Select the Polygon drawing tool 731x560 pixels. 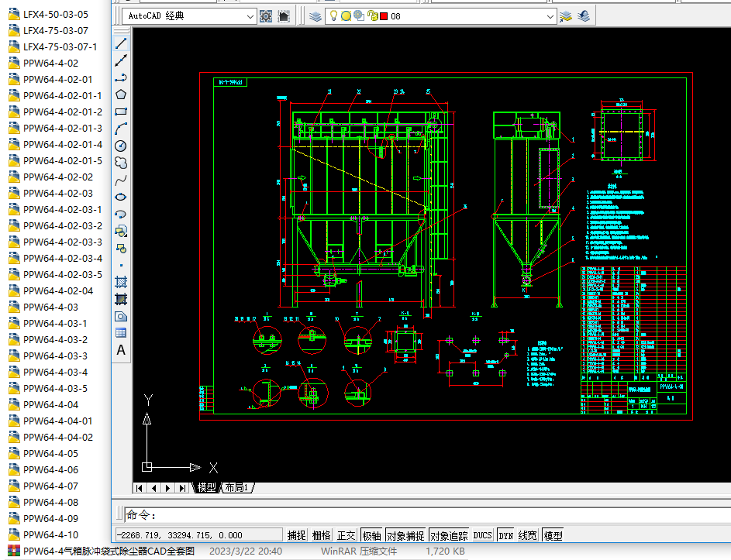[x=121, y=94]
